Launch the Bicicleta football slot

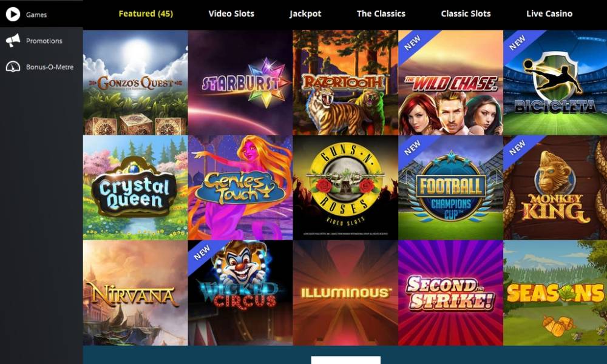point(555,83)
